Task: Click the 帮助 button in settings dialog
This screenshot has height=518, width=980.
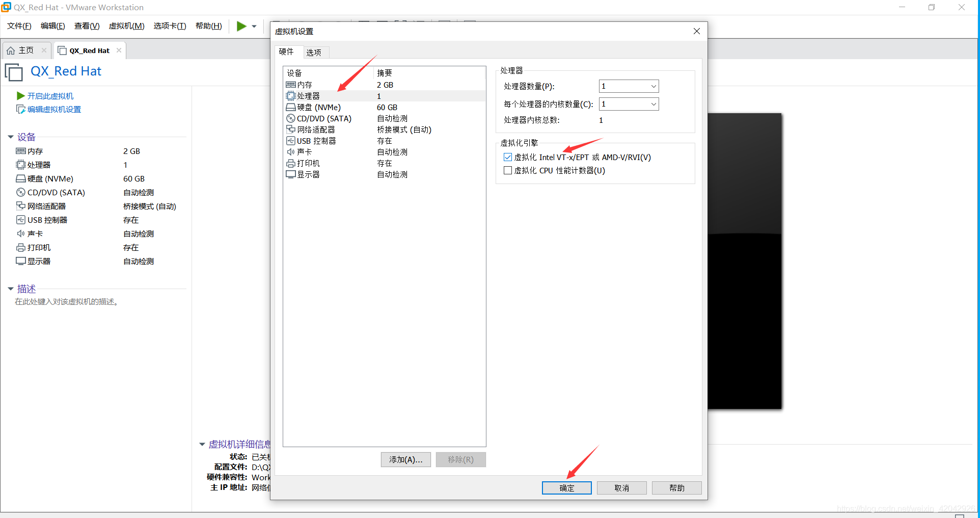Action: tap(677, 488)
